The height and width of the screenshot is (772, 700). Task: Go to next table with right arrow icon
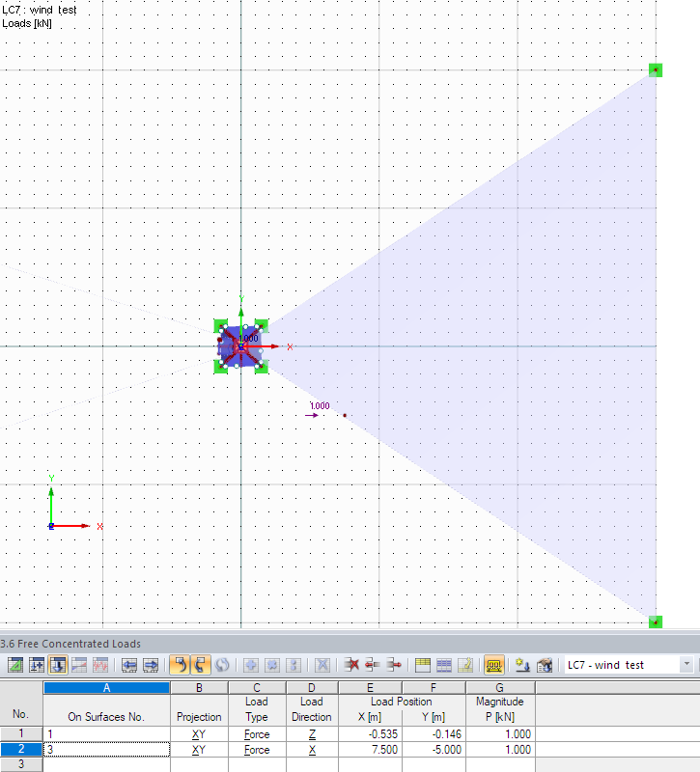coord(151,665)
